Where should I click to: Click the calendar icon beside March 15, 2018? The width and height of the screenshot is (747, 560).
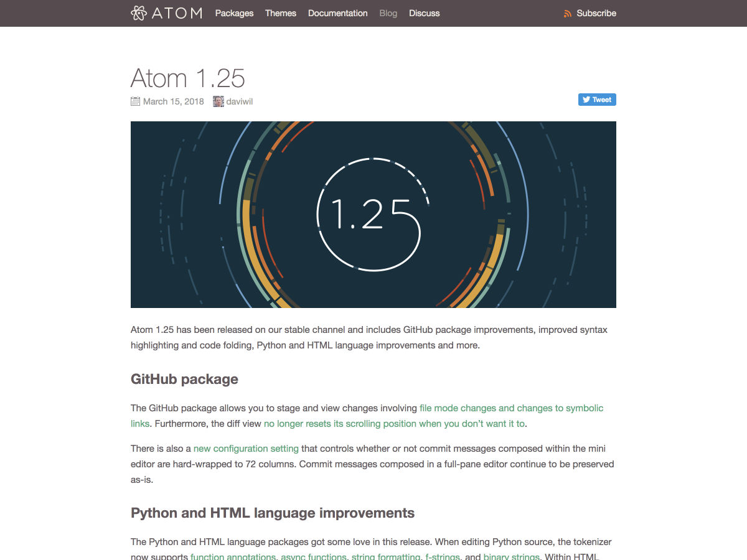tap(135, 101)
